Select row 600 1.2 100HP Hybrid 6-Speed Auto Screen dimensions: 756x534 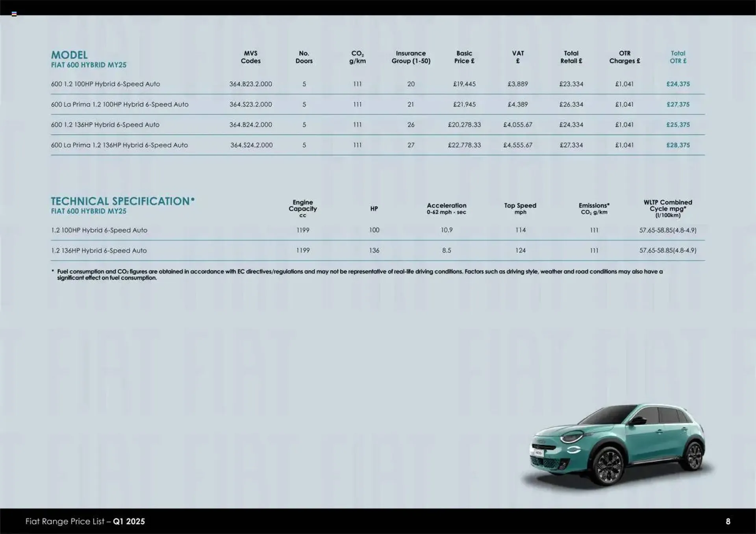pos(105,84)
